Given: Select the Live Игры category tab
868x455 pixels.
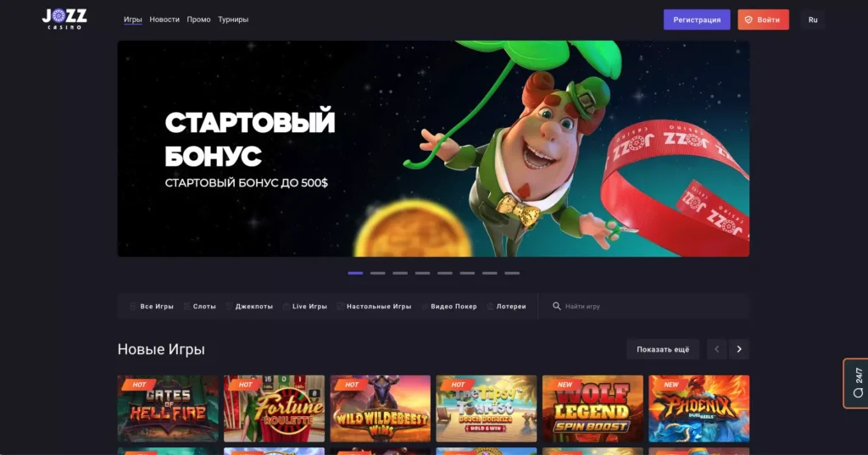Looking at the screenshot, I should pos(305,306).
